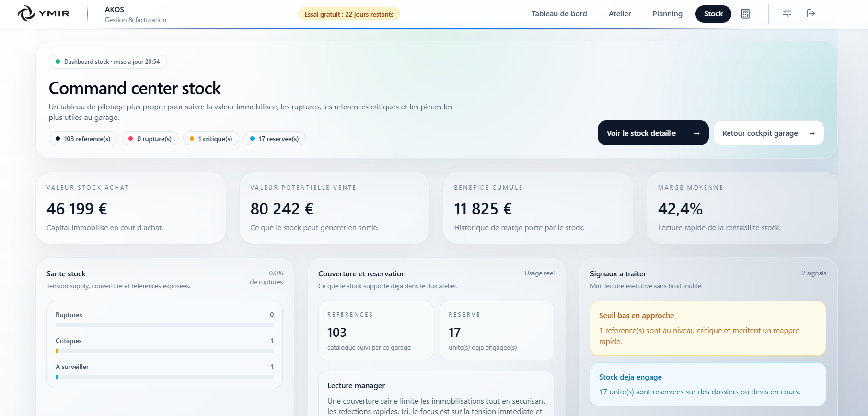Click the green status dot in the Dashboard stock badge
868x416 pixels.
click(x=58, y=62)
